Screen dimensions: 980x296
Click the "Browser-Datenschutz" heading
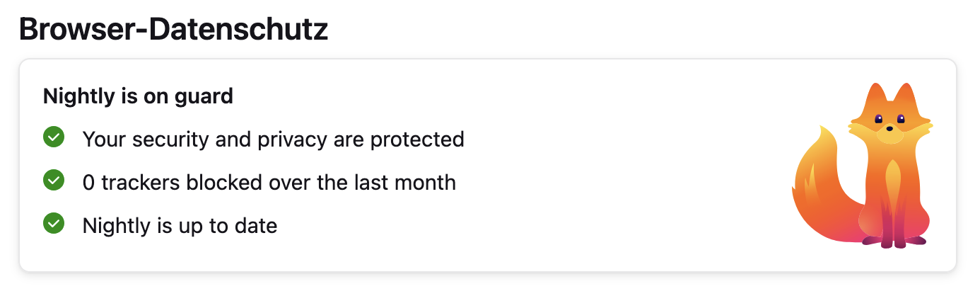point(173,28)
